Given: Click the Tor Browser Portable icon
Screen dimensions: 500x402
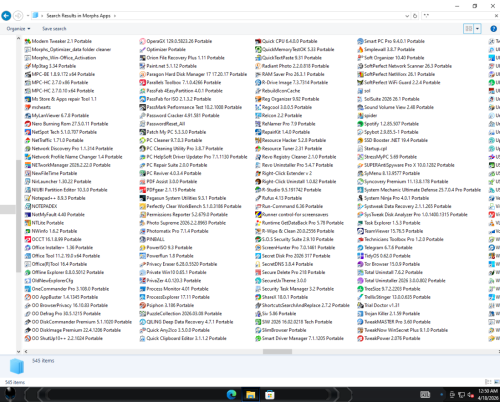Looking at the screenshot, I should tap(360, 264).
